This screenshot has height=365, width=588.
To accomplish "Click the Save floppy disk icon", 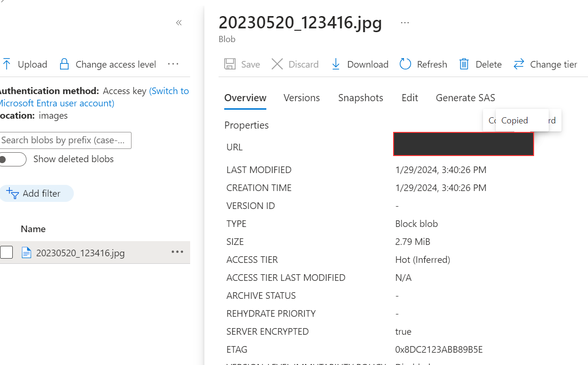I will [x=230, y=64].
